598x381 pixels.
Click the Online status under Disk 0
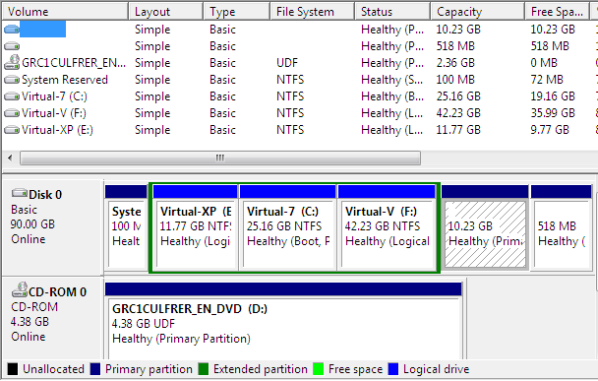28,239
